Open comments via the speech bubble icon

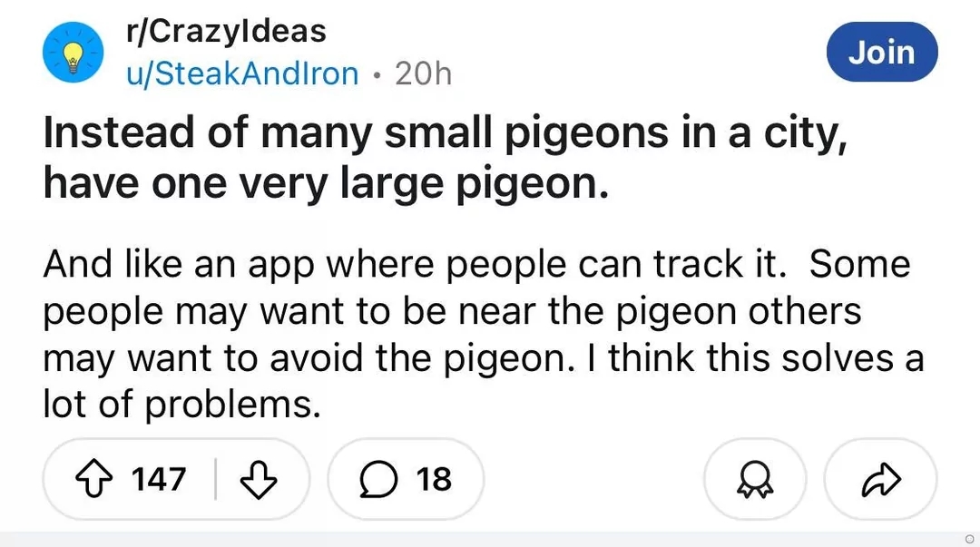click(378, 480)
